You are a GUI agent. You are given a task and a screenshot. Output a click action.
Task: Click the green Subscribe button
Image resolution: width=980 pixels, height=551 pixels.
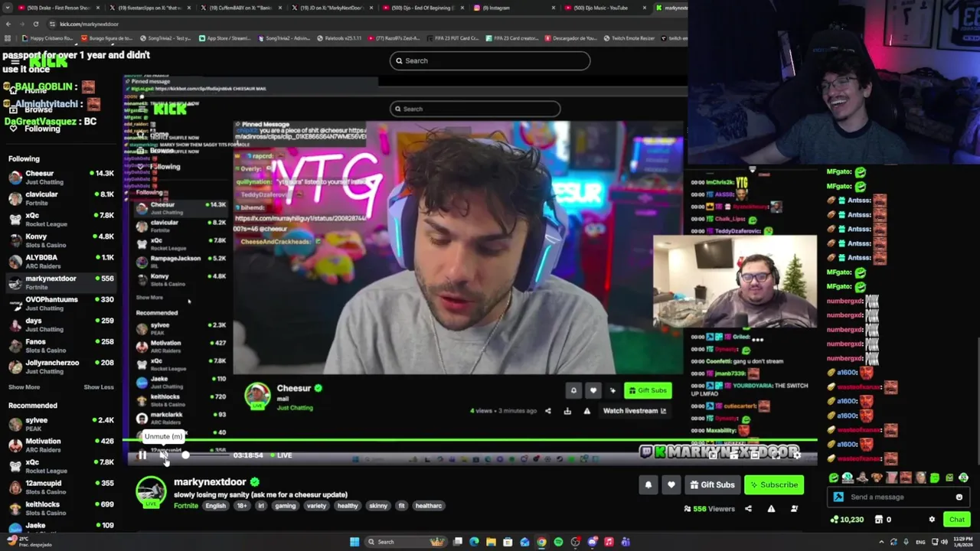pos(773,484)
